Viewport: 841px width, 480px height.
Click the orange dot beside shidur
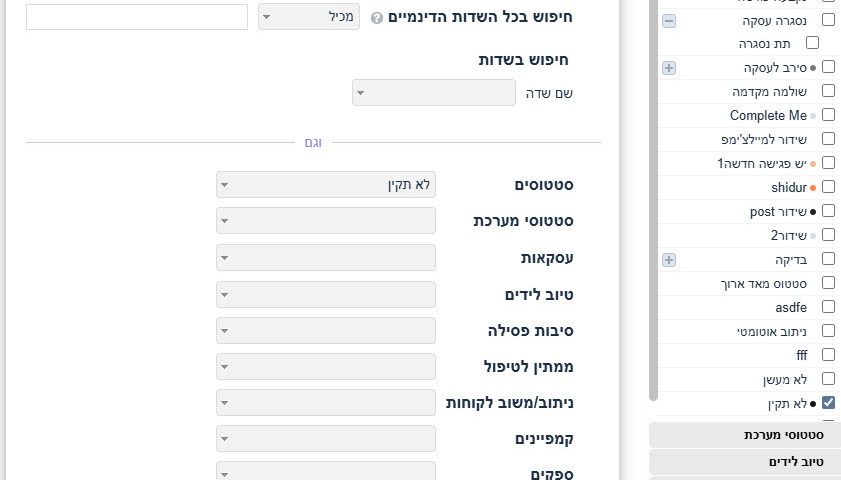(x=813, y=188)
